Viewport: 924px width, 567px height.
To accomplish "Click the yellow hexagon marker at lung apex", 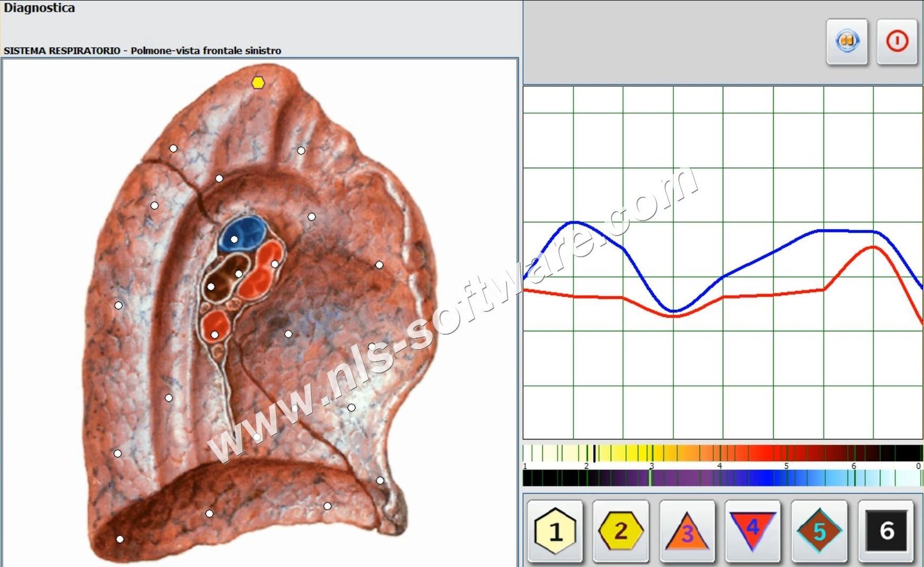I will [x=258, y=83].
